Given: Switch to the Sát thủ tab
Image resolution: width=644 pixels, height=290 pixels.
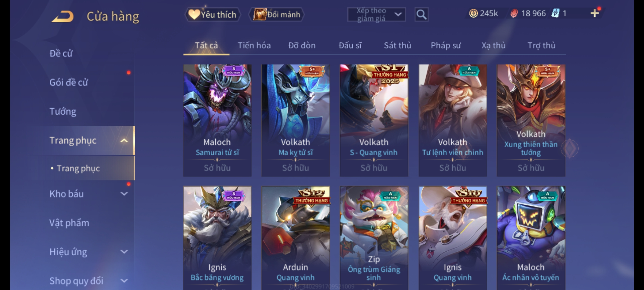Looking at the screenshot, I should tap(397, 45).
